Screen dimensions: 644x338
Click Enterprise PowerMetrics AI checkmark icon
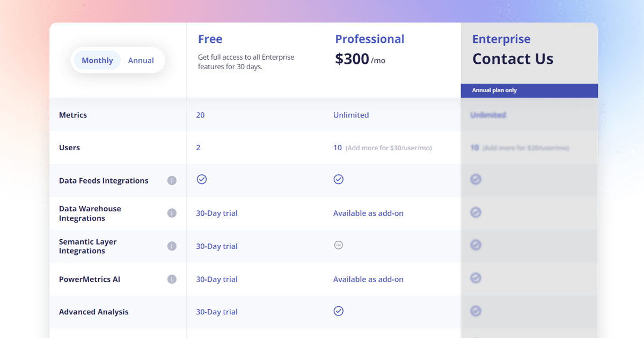pos(476,278)
